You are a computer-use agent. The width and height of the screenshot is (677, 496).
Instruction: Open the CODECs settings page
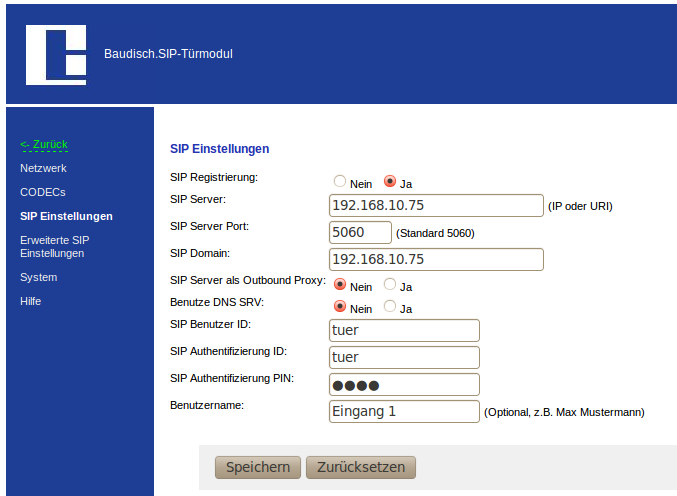(x=42, y=192)
